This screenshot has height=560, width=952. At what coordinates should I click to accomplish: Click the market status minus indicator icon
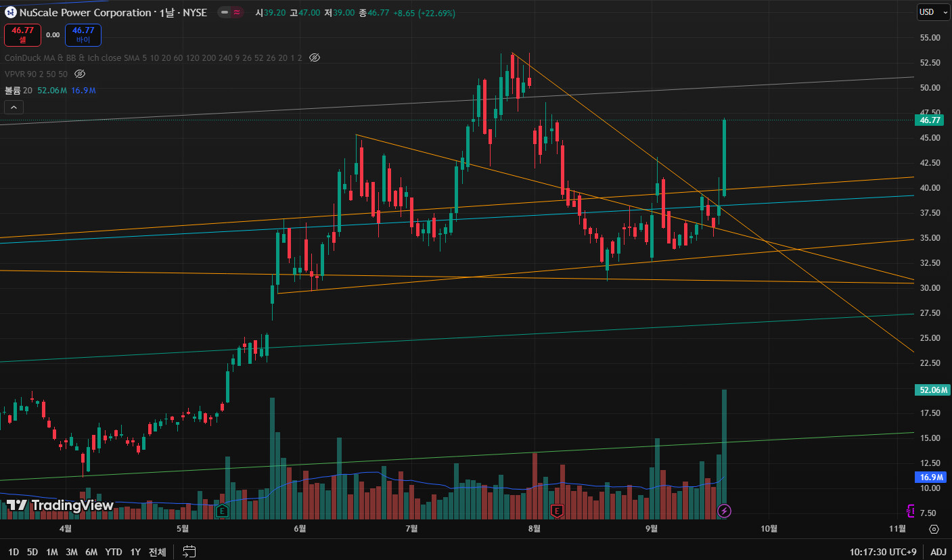pos(224,13)
